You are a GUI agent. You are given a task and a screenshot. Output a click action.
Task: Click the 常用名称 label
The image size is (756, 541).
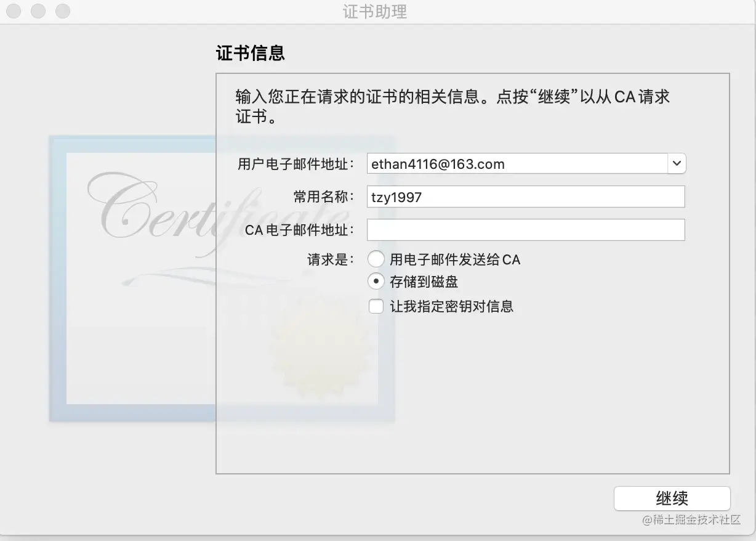point(324,197)
